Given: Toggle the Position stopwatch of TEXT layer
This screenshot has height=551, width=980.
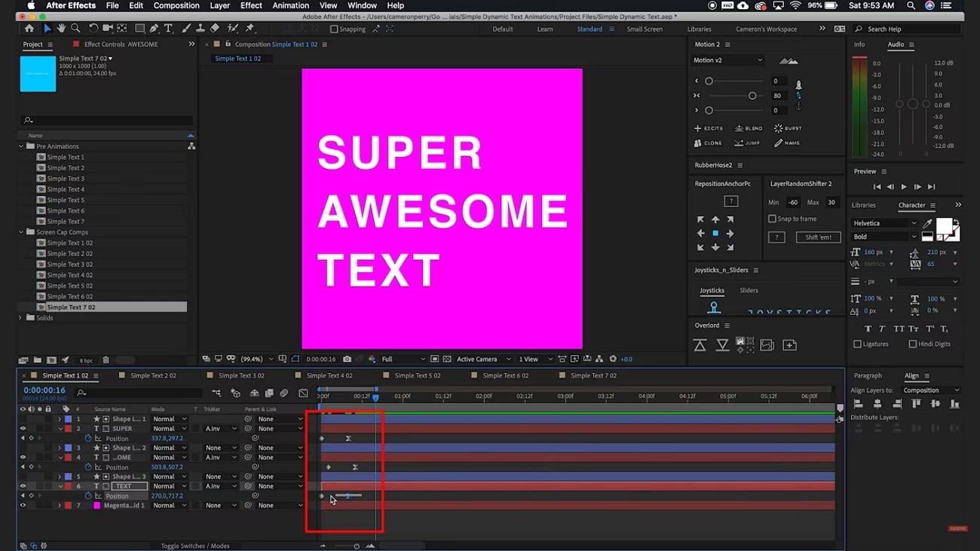Looking at the screenshot, I should point(88,496).
